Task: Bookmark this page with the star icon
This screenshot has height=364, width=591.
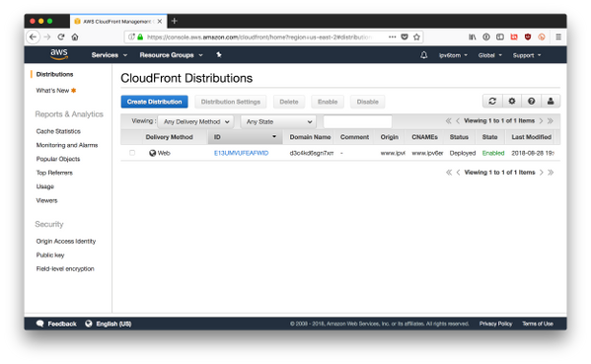Action: 416,36
